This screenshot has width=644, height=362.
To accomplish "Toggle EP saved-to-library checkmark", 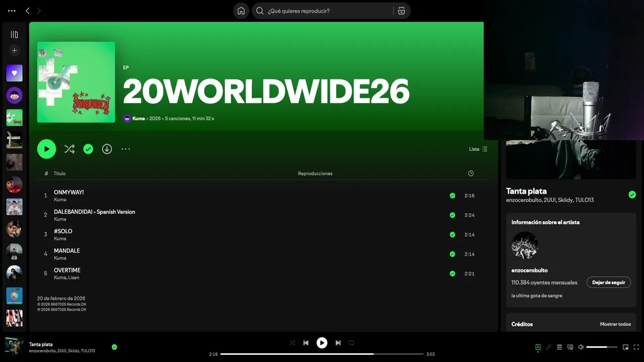I will pyautogui.click(x=88, y=149).
